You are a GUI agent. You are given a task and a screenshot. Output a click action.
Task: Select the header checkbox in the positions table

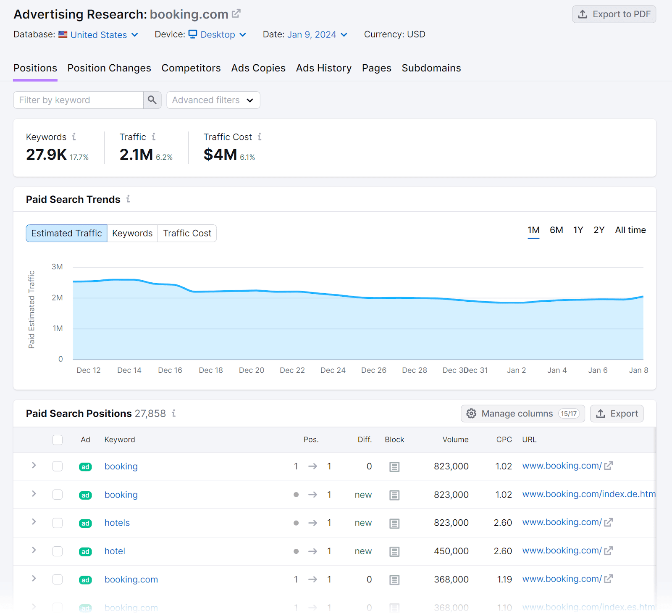click(58, 440)
